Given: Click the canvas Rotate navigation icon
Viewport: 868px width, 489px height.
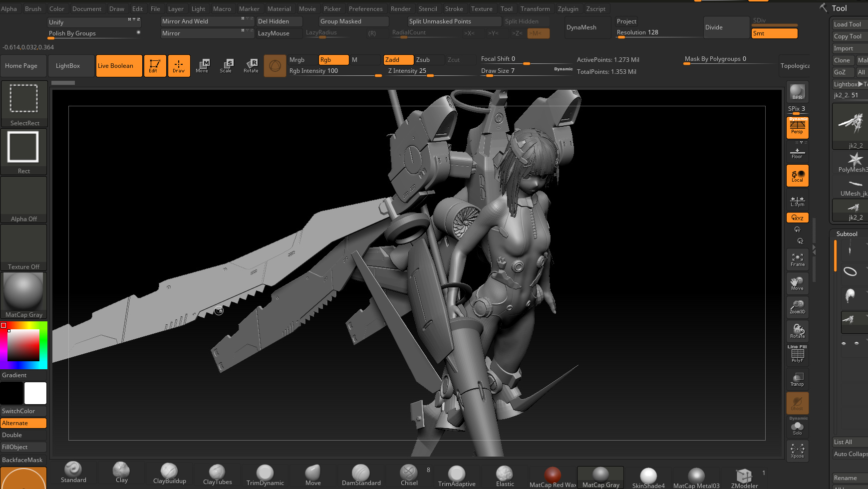Looking at the screenshot, I should (797, 331).
